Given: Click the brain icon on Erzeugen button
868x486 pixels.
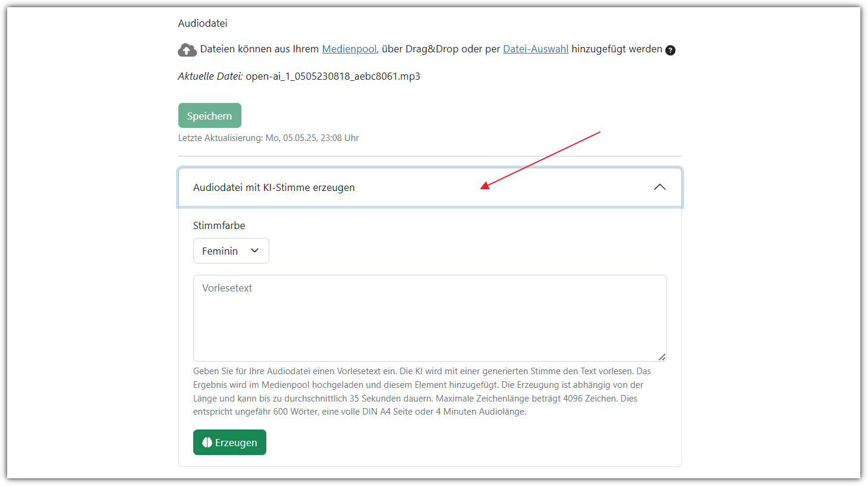Looking at the screenshot, I should [x=207, y=443].
